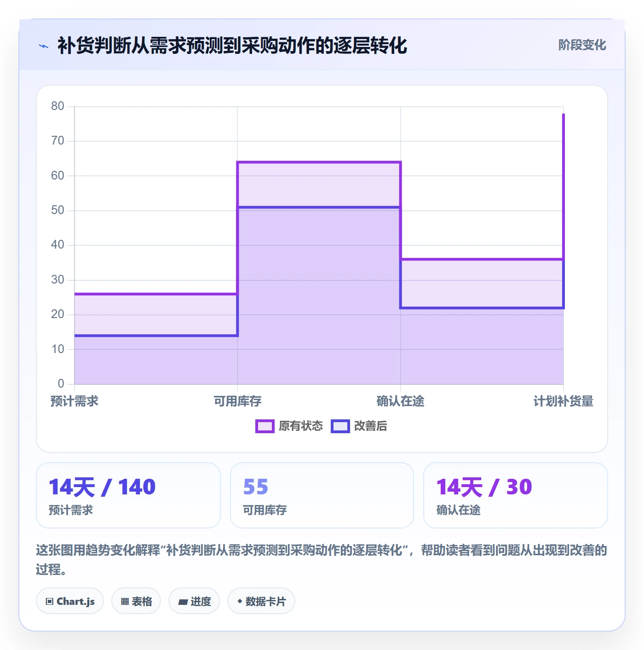Screen dimensions: 644x650
Task: Click the 阶段变化 label in header
Action: (x=582, y=45)
